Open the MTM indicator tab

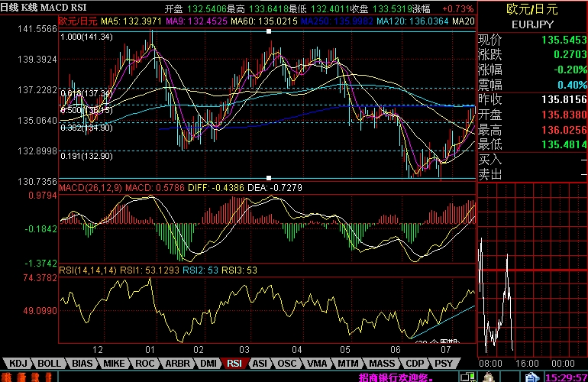pyautogui.click(x=347, y=363)
